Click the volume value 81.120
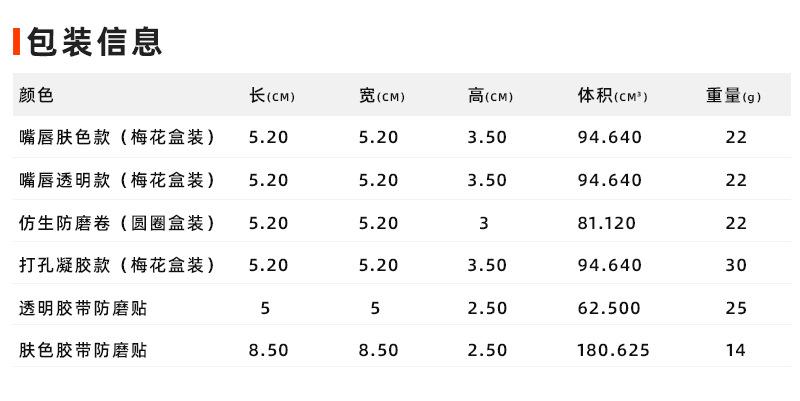This screenshot has width=800, height=401. tap(606, 223)
